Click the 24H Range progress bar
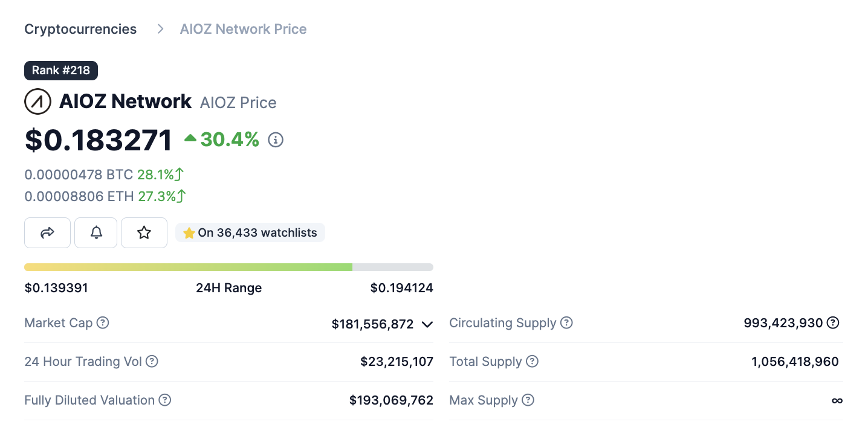868x442 pixels. point(228,267)
